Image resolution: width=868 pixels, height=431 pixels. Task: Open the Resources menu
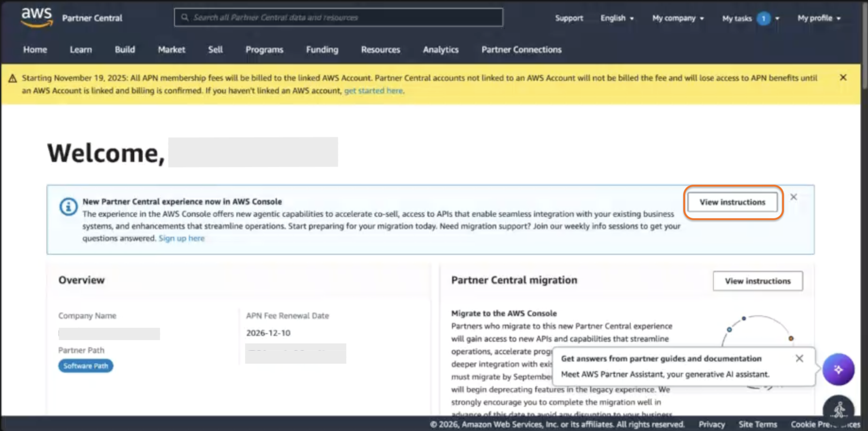coord(381,50)
